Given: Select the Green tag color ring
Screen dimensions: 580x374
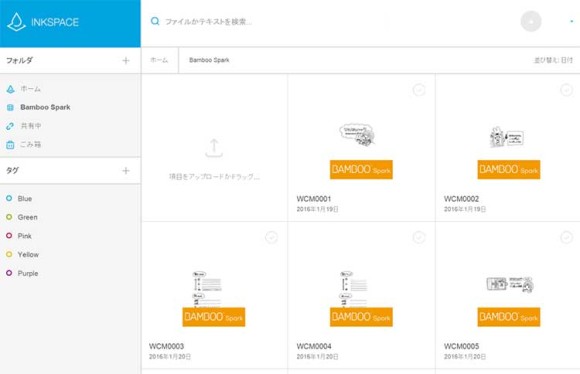Looking at the screenshot, I should coord(9,217).
